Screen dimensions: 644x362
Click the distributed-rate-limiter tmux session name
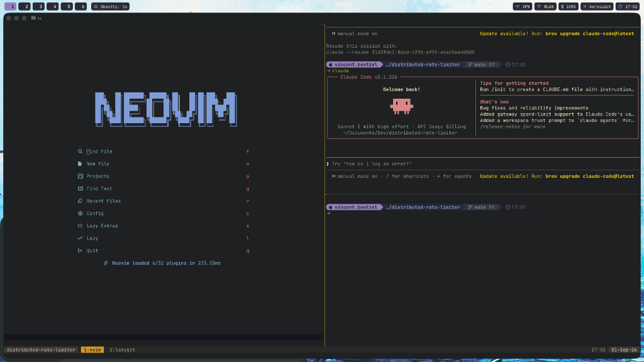point(41,350)
